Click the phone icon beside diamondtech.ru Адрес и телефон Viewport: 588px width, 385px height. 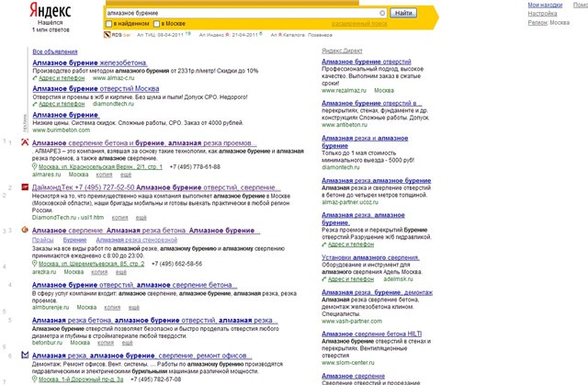pos(35,104)
